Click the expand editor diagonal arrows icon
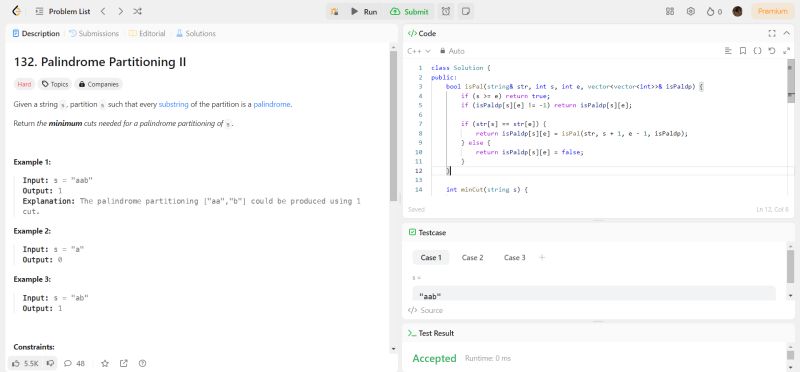 [786, 51]
